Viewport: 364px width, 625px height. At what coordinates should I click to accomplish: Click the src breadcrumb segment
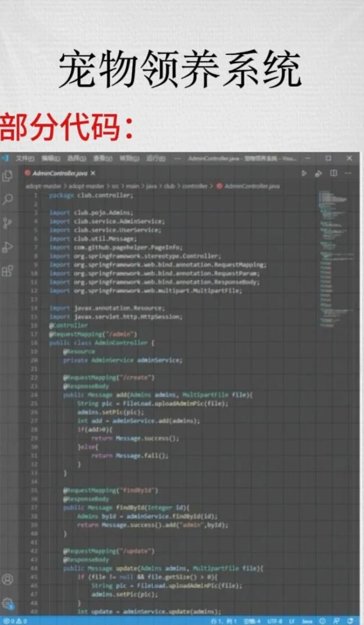(x=115, y=186)
